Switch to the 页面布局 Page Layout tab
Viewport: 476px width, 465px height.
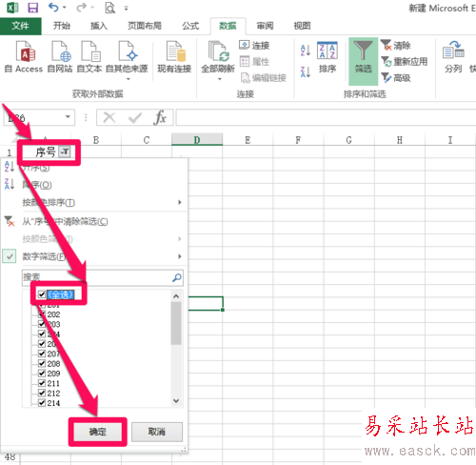point(145,26)
